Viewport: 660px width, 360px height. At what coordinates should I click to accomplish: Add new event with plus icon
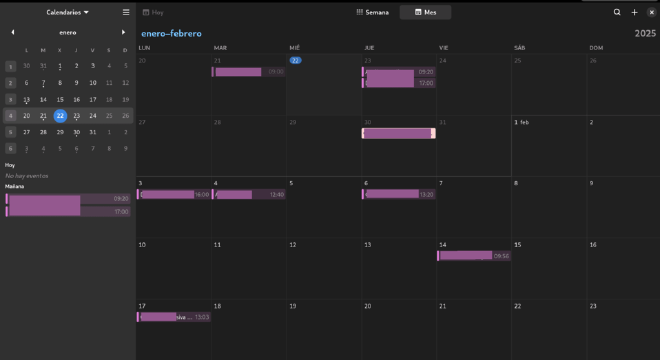(x=634, y=12)
